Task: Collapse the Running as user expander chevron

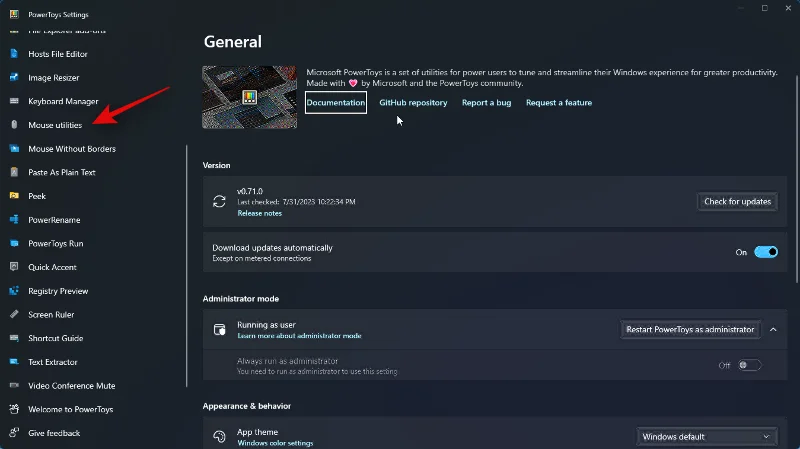Action: coord(773,330)
